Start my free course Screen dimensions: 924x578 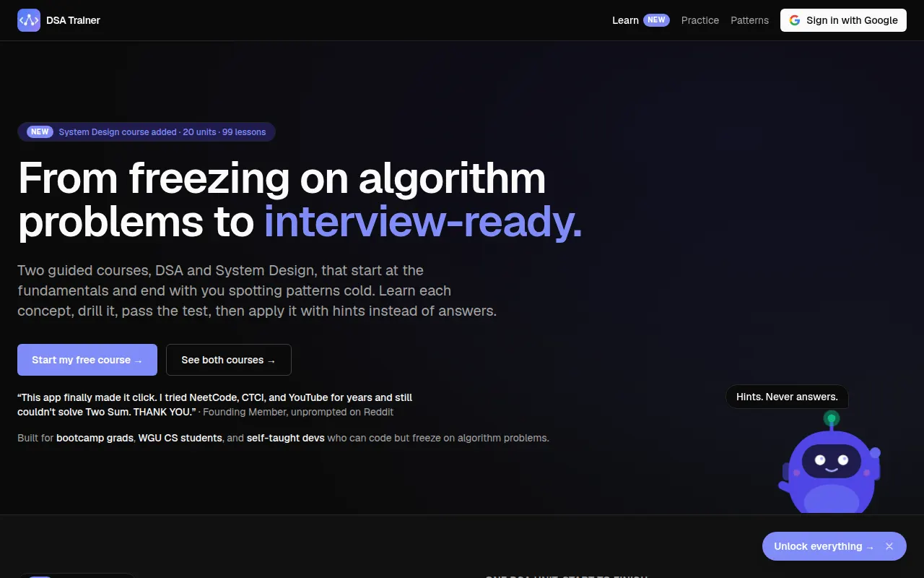tap(87, 360)
